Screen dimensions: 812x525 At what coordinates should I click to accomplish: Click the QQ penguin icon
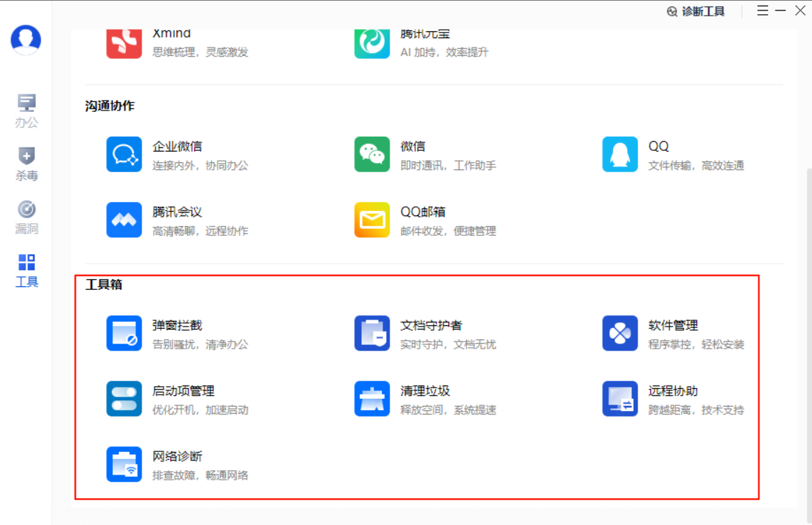point(620,154)
